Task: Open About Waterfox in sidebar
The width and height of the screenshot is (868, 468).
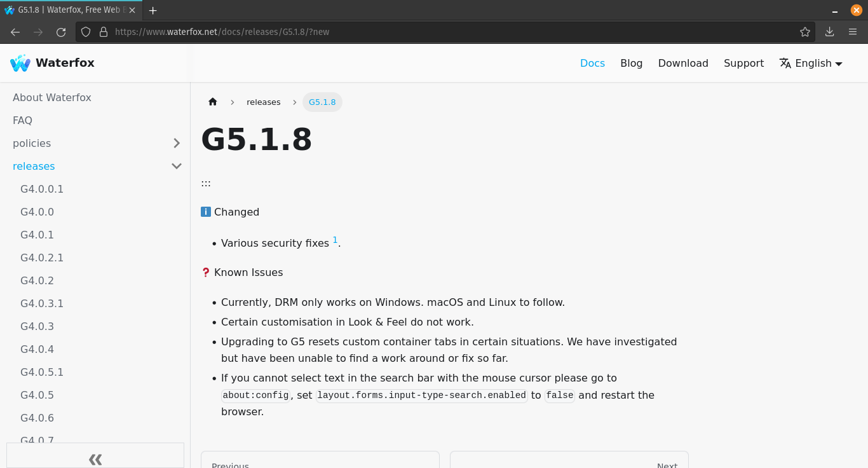Action: point(52,97)
